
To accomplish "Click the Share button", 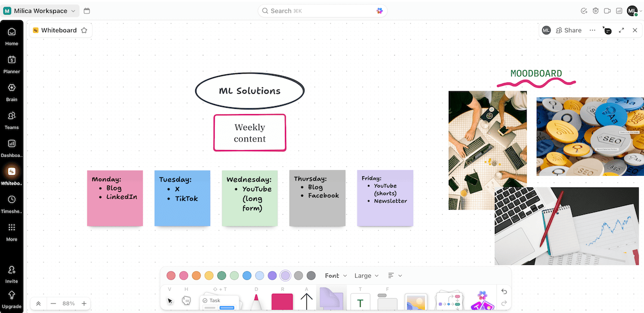I will 569,30.
